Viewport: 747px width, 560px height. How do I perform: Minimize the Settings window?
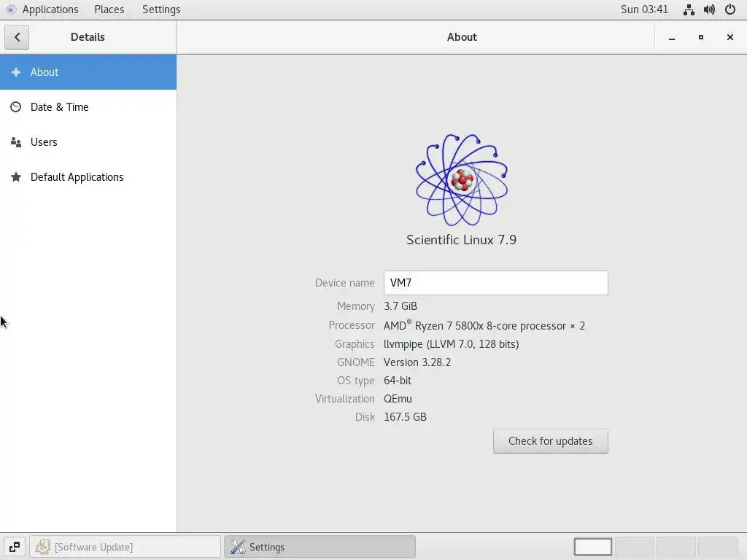point(672,37)
